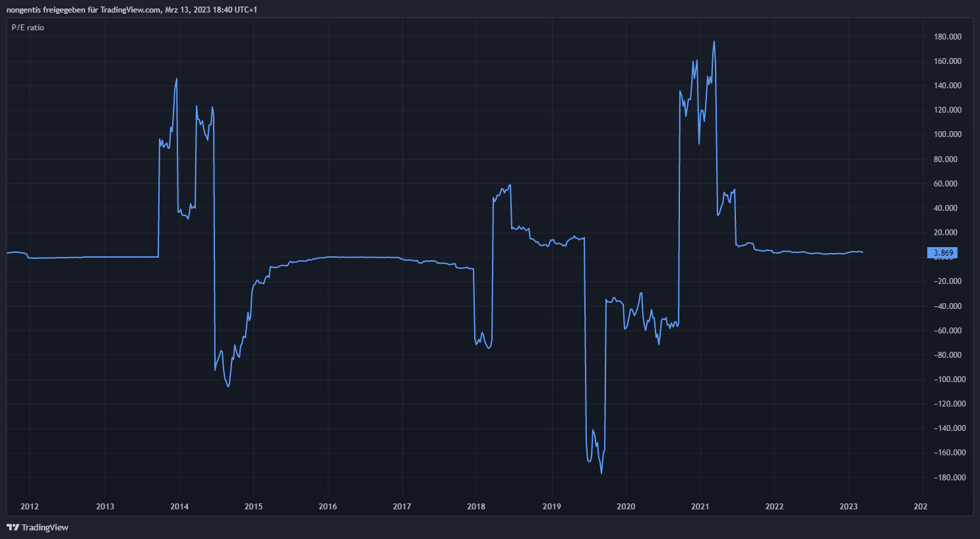Click the 2021 highest peak of the line
The height and width of the screenshot is (539, 980).
tap(714, 42)
